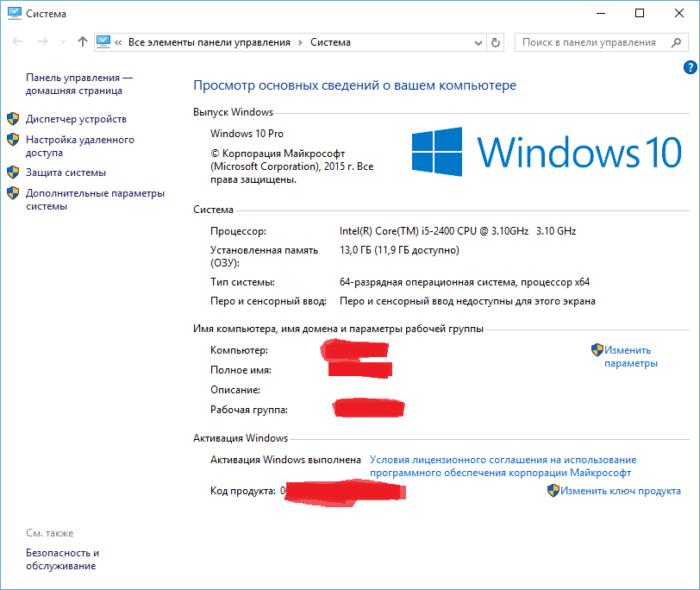Click 'Изменить ключ продукта' link

[x=621, y=491]
